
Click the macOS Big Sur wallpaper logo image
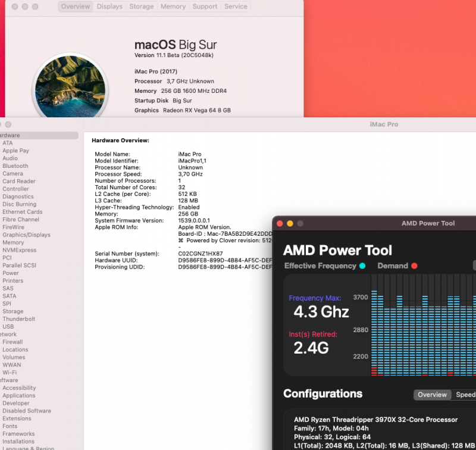(70, 86)
